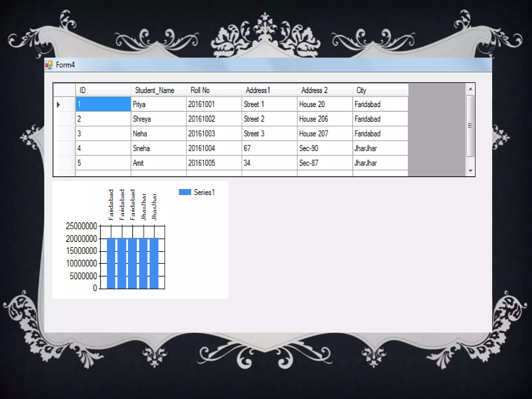Select the selected ID cell containing 1

(x=103, y=104)
